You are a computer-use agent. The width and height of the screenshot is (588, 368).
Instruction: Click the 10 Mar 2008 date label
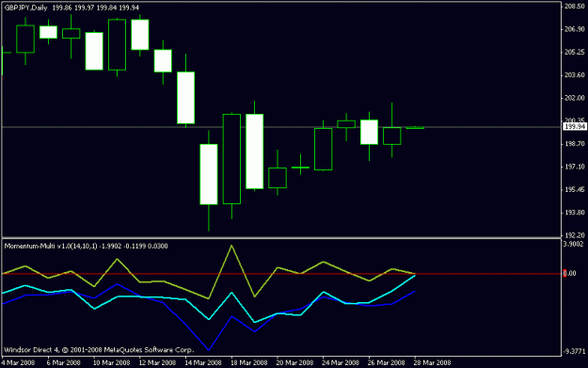coord(111,362)
